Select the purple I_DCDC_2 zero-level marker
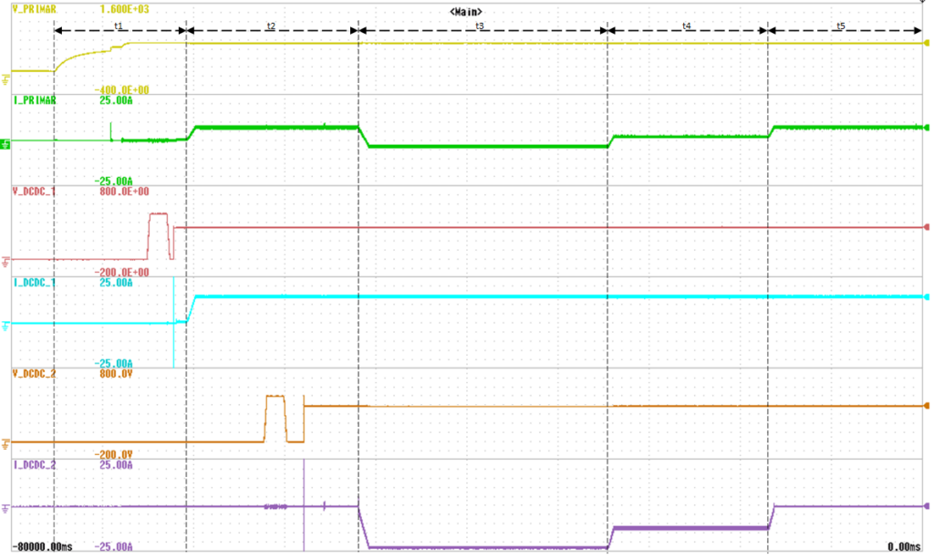The height and width of the screenshot is (560, 934). tap(6, 507)
